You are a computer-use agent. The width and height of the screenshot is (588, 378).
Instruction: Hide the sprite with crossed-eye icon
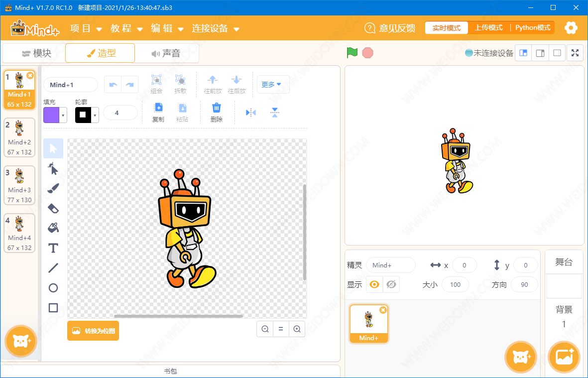(391, 284)
